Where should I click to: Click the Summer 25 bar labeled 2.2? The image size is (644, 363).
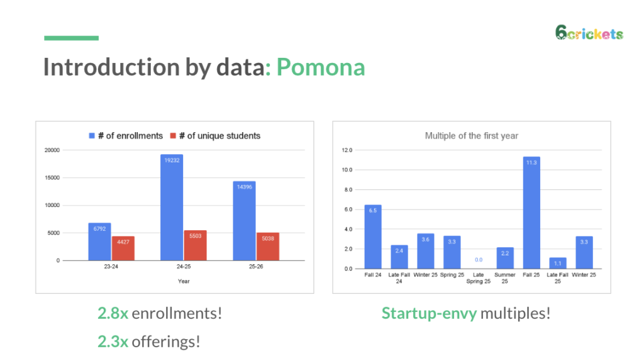[505, 258]
